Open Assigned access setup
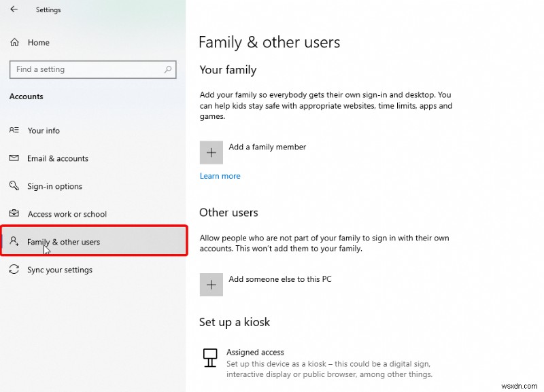Image resolution: width=544 pixels, height=392 pixels. pyautogui.click(x=255, y=352)
